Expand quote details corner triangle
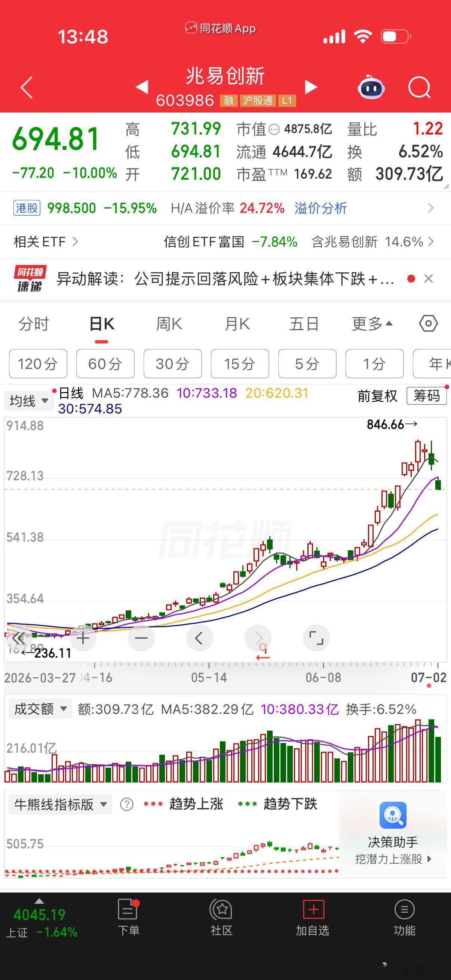 tap(446, 187)
